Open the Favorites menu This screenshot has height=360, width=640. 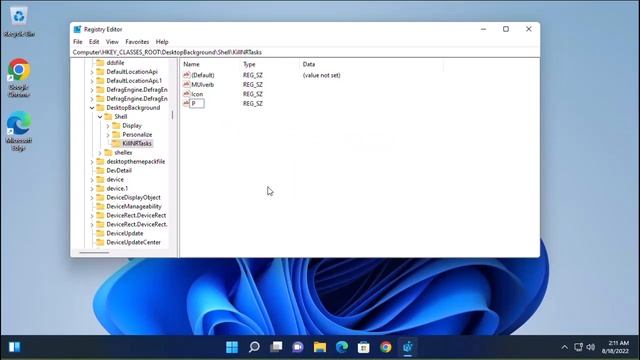(x=137, y=42)
